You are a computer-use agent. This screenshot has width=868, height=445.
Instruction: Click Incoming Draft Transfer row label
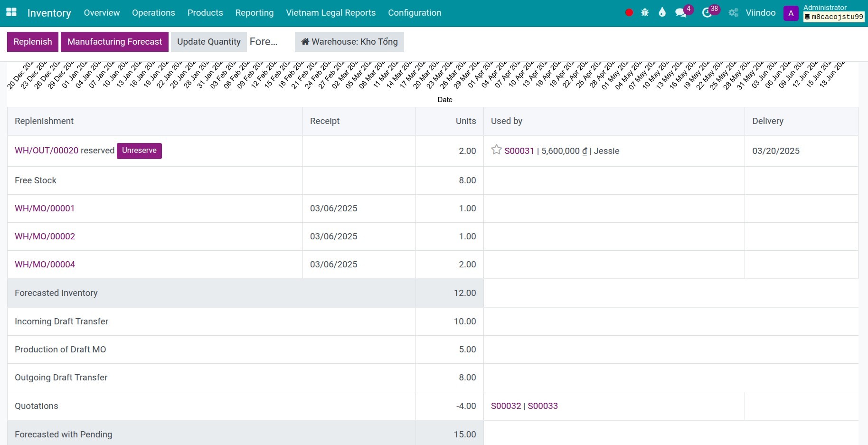pyautogui.click(x=61, y=322)
